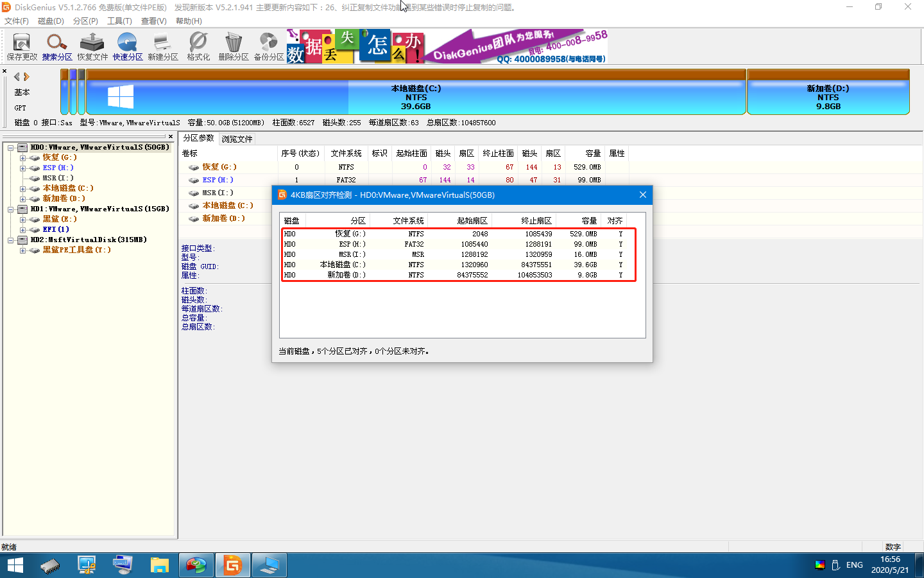This screenshot has width=924, height=578.
Task: Open the 帮助(H) menu
Action: 189,21
